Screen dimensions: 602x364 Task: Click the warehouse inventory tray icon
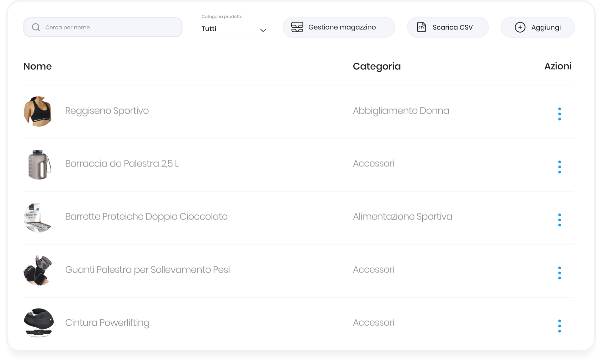(297, 27)
